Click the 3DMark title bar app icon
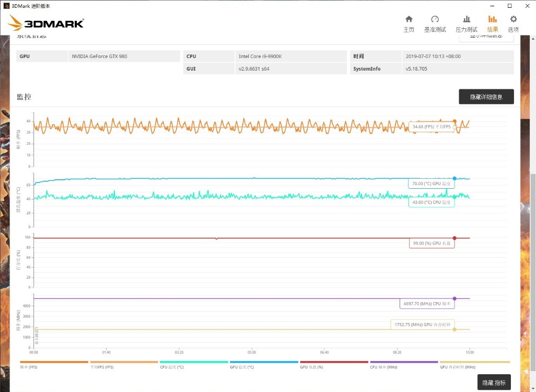The height and width of the screenshot is (392, 536). (x=6, y=6)
